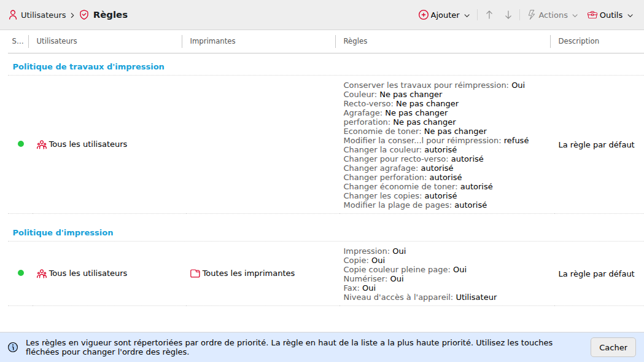Click Changer pour recto-verso: autorisé
644x362 pixels.
coord(413,159)
